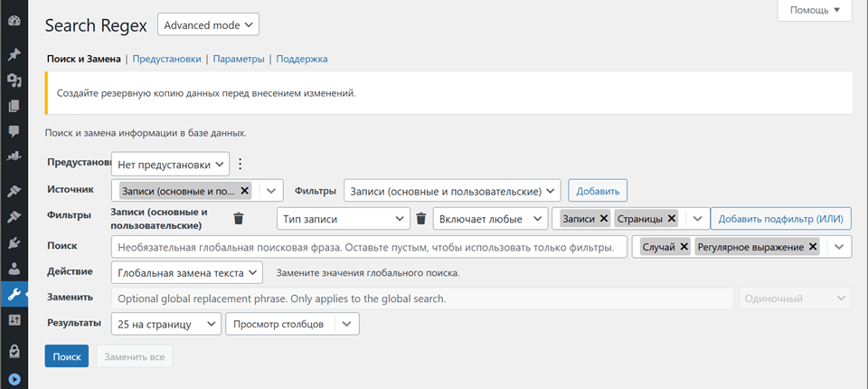Open the Plugins plug sidebar icon
Image resolution: width=868 pixels, height=389 pixels.
point(14,243)
